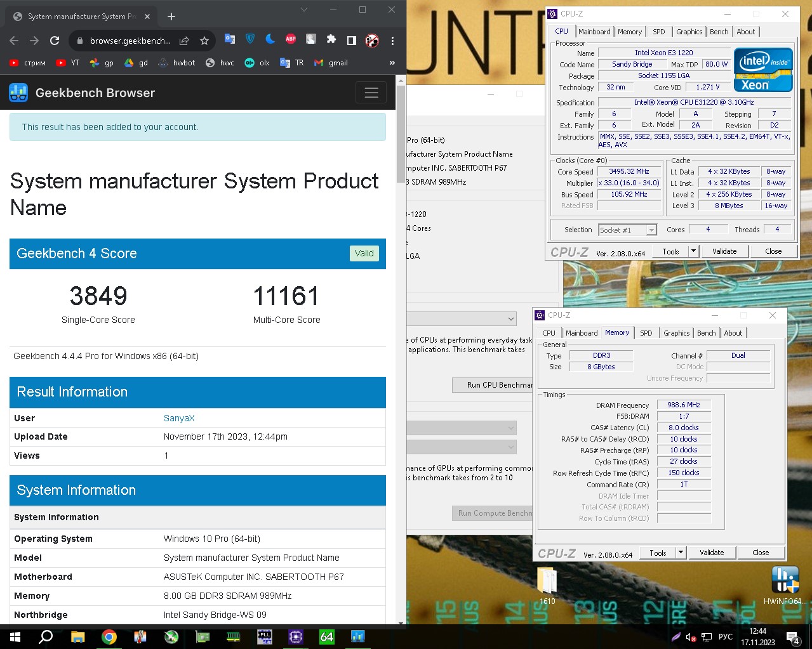Open File Explorer from taskbar
This screenshot has width=812, height=649.
pyautogui.click(x=78, y=636)
